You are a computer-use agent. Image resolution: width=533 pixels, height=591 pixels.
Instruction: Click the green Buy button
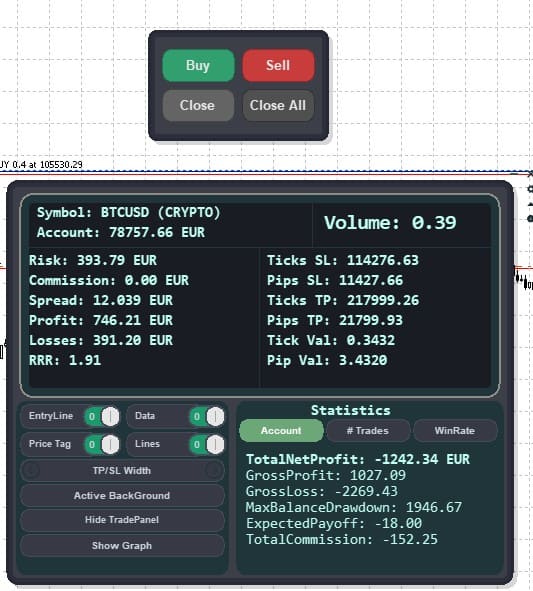198,66
